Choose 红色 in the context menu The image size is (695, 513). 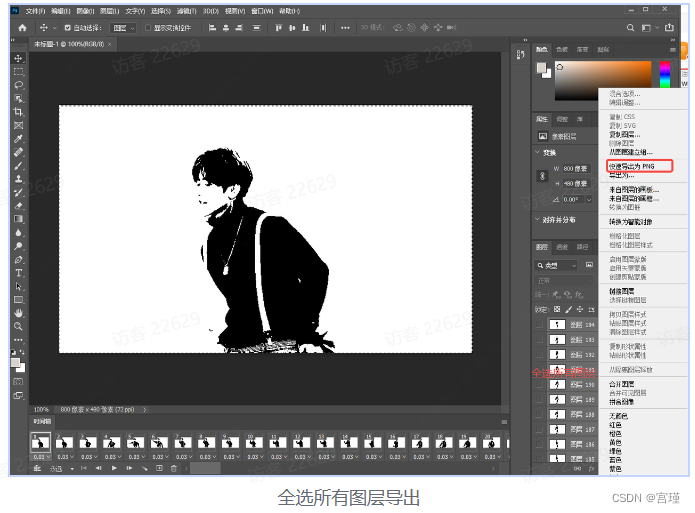click(615, 425)
